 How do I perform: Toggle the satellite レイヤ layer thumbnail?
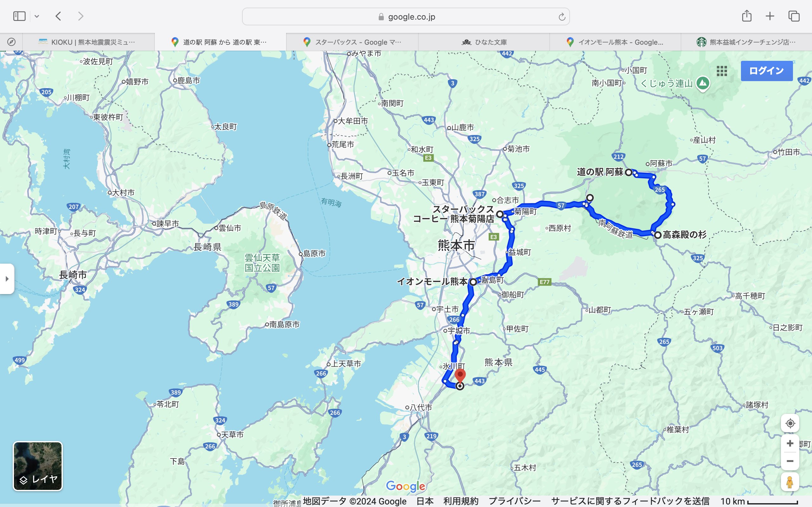pos(37,466)
